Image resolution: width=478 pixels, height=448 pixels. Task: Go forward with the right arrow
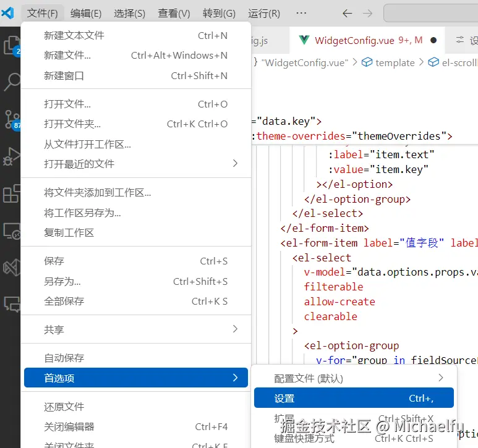pos(368,14)
